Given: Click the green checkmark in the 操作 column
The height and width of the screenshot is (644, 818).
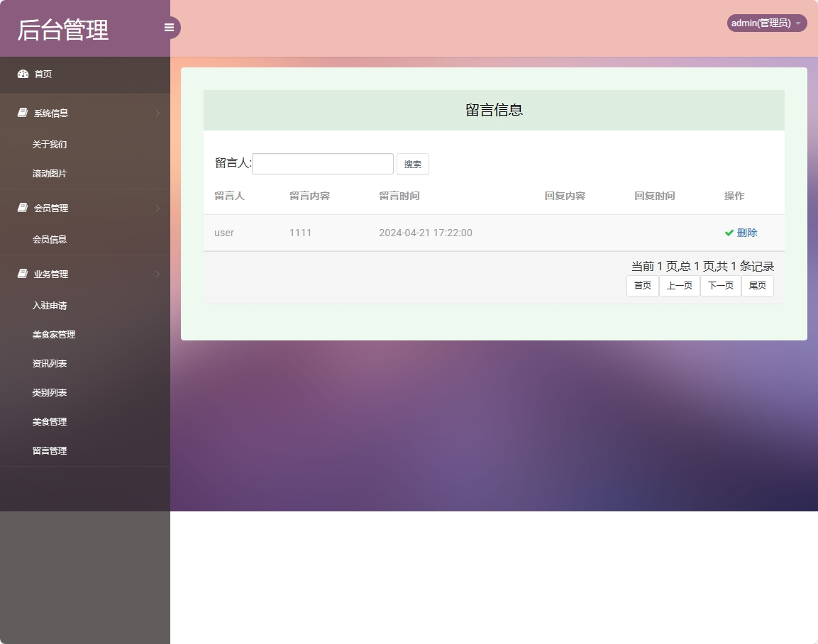Looking at the screenshot, I should 728,232.
